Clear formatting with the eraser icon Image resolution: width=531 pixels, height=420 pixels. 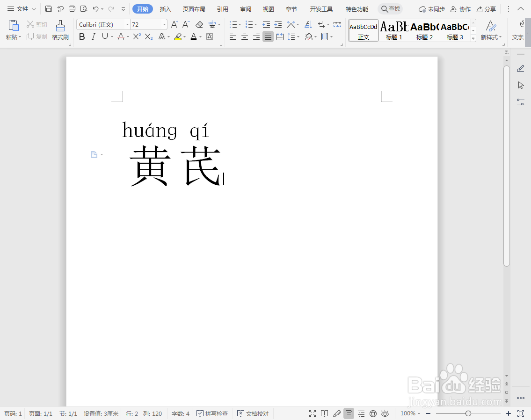click(199, 24)
